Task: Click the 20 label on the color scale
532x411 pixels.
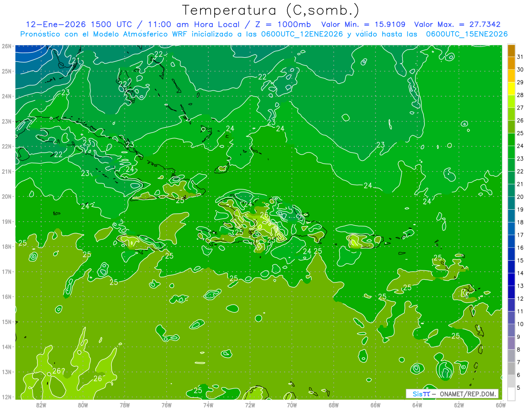Action: coord(520,196)
